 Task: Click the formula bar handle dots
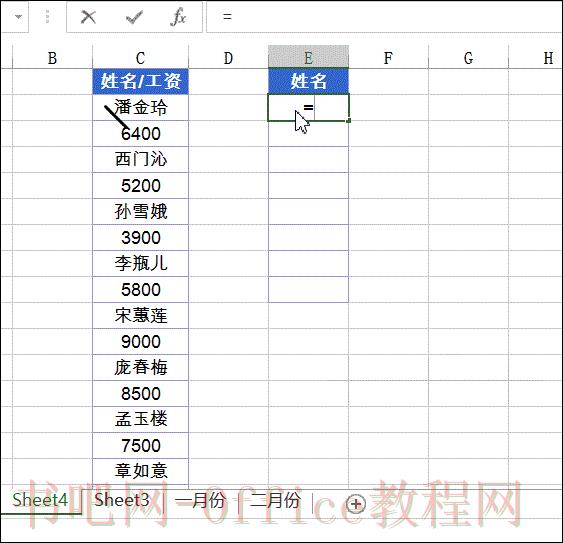tap(47, 17)
